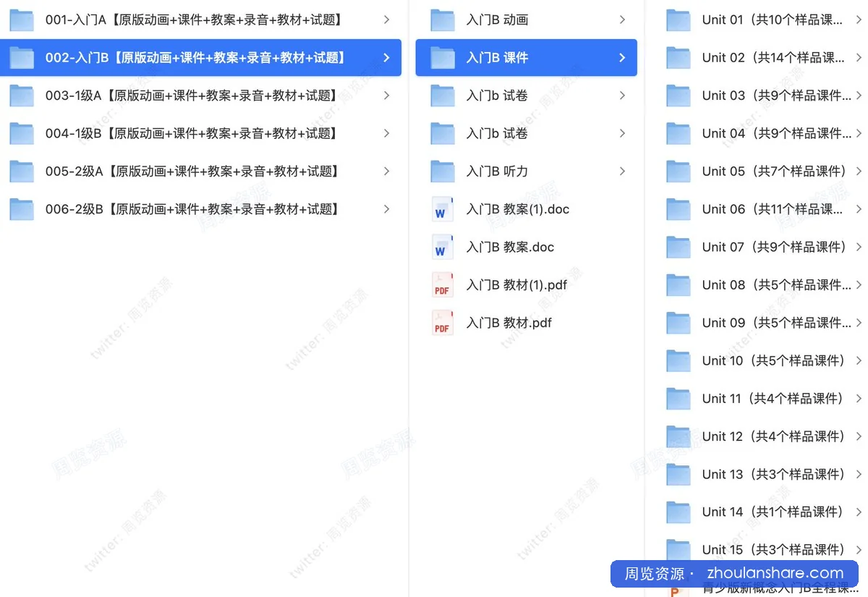Click the Word icon of 入门B 教案.doc

pyautogui.click(x=442, y=247)
